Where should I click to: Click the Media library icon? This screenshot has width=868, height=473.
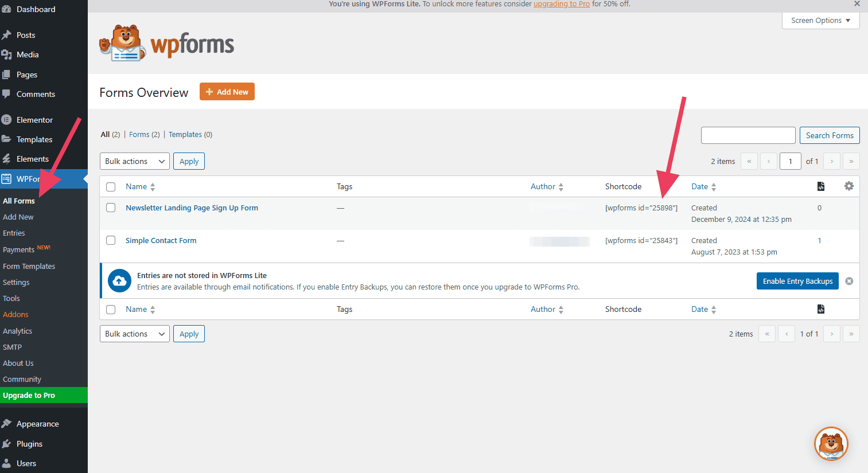[6, 54]
